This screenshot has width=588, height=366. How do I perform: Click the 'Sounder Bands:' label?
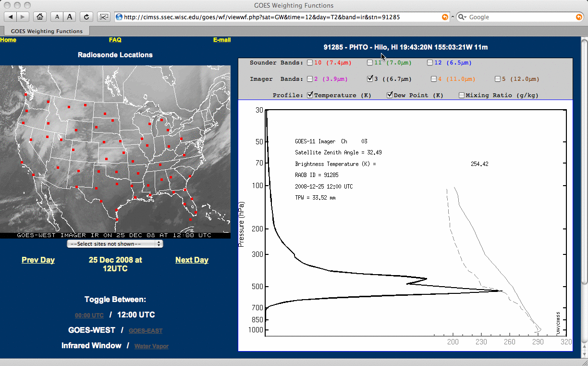[x=277, y=63]
